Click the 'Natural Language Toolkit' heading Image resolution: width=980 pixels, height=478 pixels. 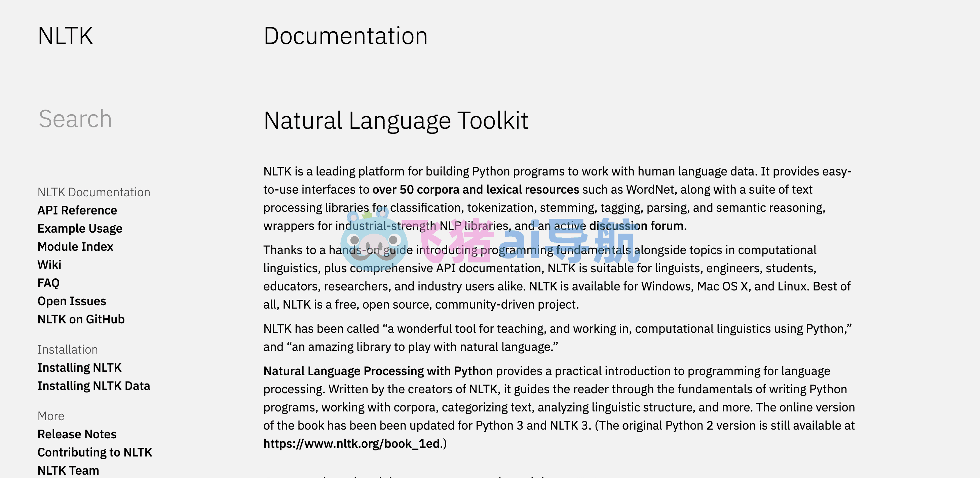click(x=396, y=121)
